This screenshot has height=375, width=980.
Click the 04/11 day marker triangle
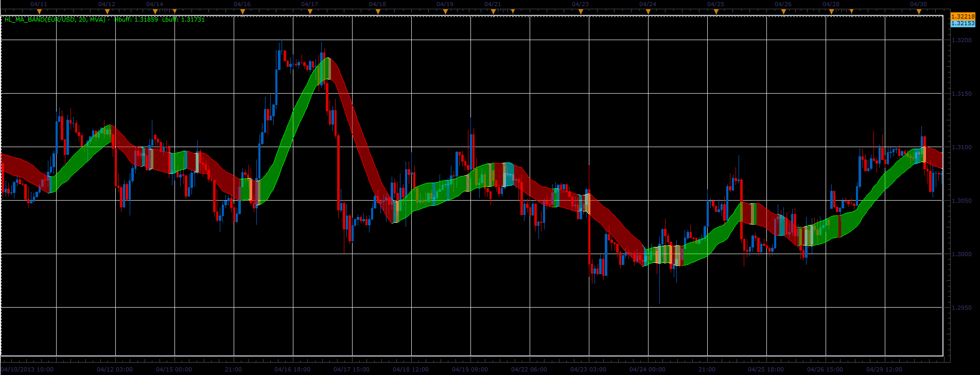point(39,11)
